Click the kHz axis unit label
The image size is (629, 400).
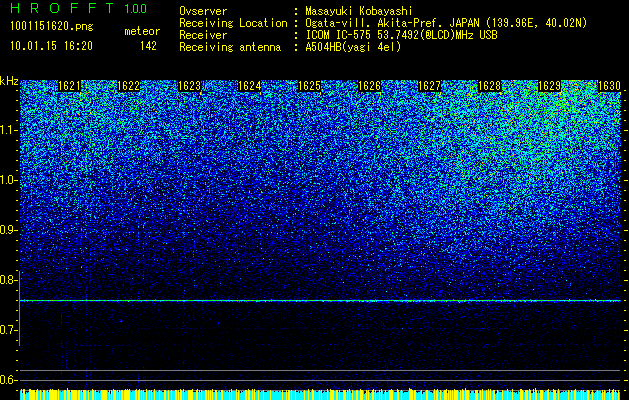pos(9,81)
